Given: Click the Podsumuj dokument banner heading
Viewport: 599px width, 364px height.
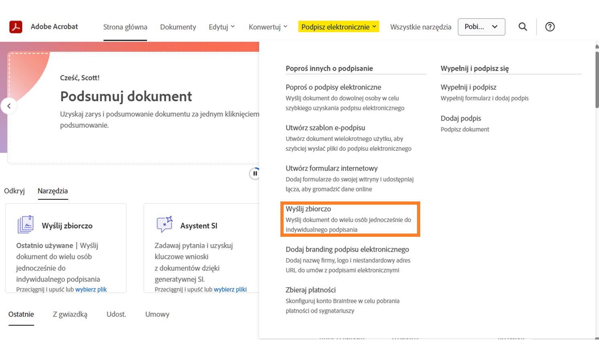Looking at the screenshot, I should pos(126,96).
